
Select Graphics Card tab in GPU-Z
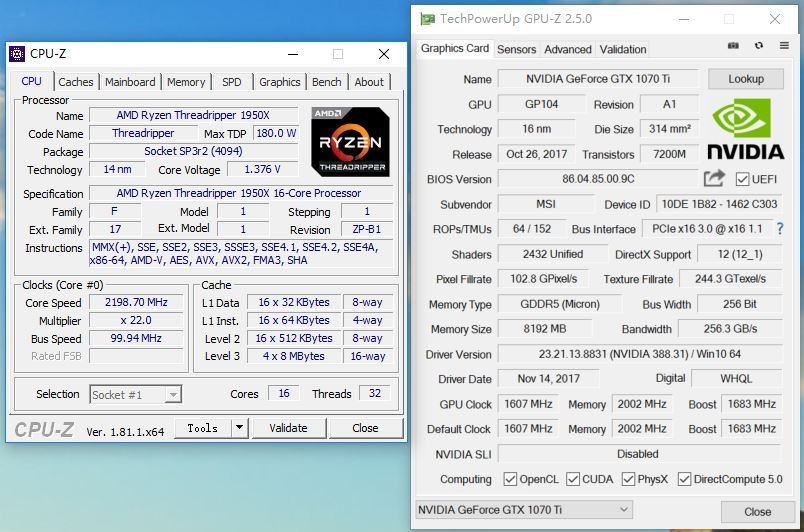(455, 48)
